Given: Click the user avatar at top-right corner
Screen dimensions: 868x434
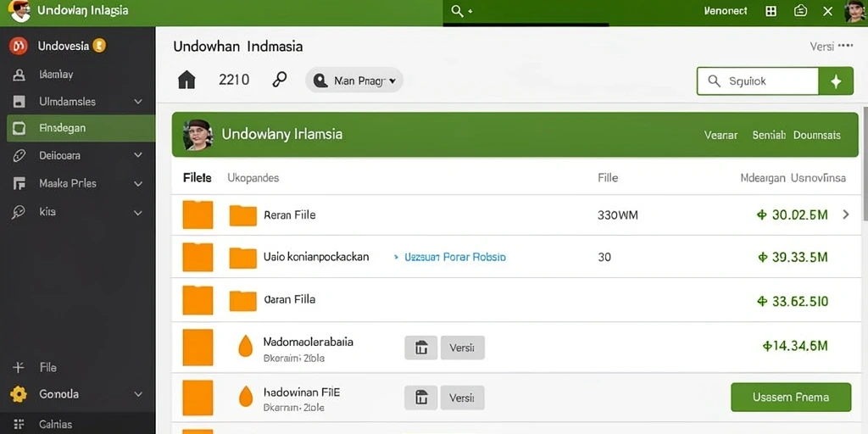Looking at the screenshot, I should tap(855, 11).
